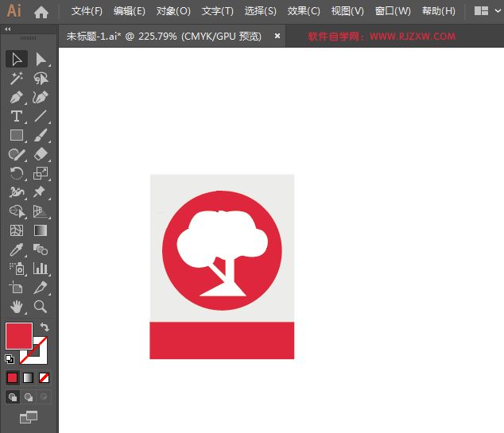Viewport: 504px width, 433px height.
Task: Set paint to None button
Action: [x=44, y=377]
